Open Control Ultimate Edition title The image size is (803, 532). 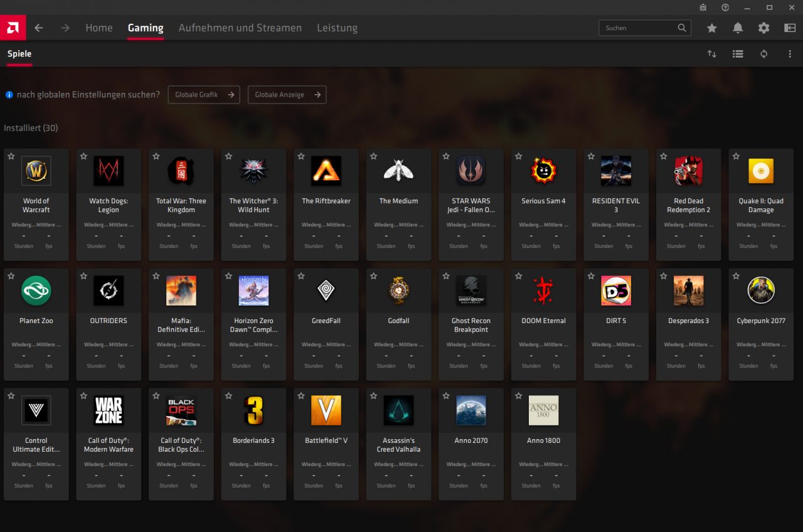click(x=36, y=445)
